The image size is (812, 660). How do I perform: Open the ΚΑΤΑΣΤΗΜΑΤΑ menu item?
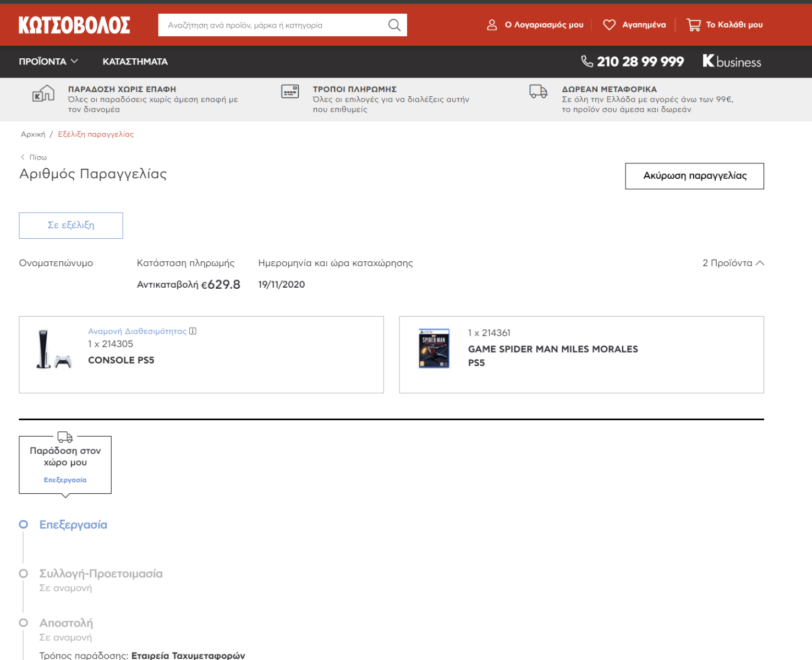[x=135, y=62]
